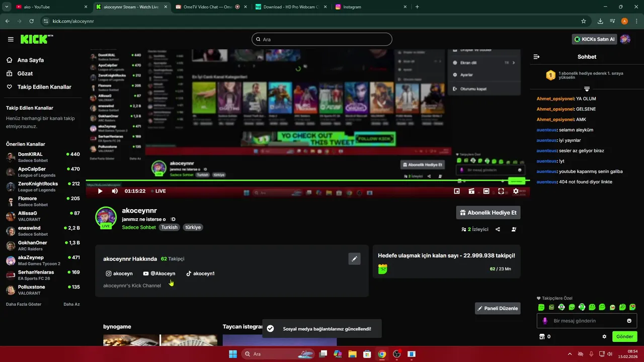Click the Windows Start button

tap(233, 354)
